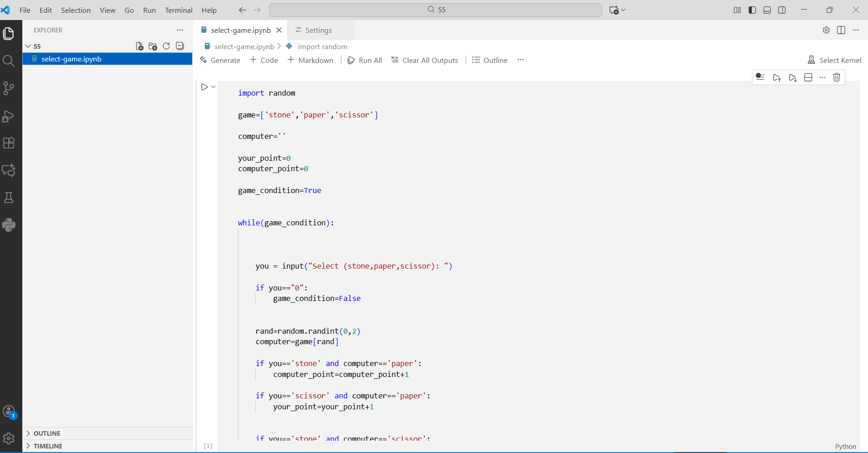
Task: Click the New File icon in Explorer
Action: tap(139, 46)
